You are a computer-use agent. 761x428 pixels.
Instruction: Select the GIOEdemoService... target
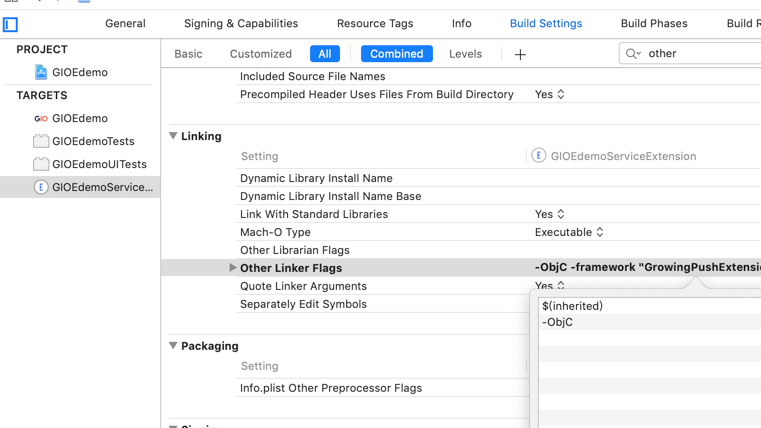(80, 187)
